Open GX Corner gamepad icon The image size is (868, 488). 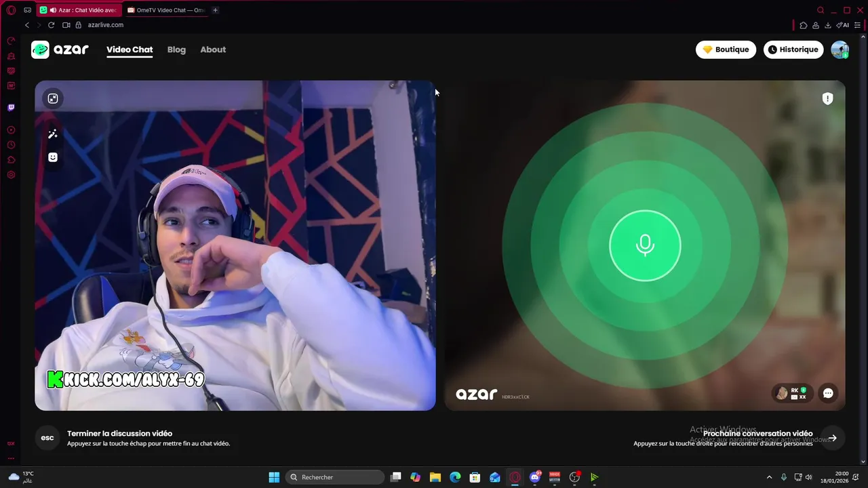coord(28,10)
